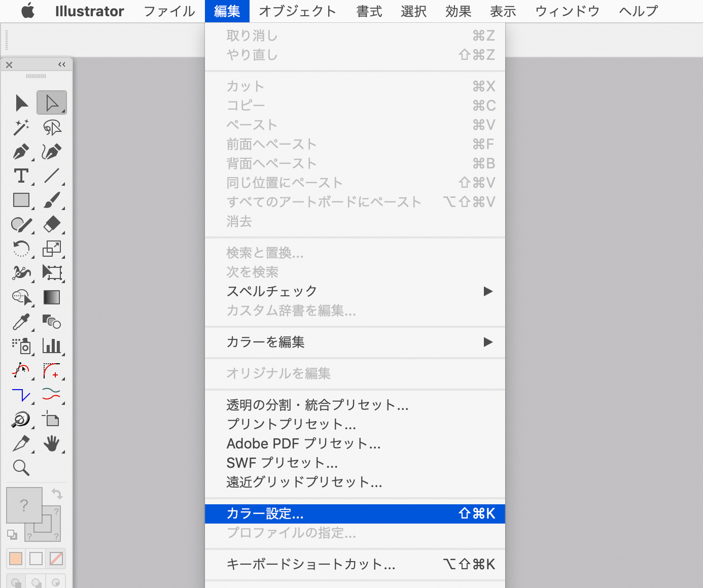This screenshot has height=588, width=703.
Task: Select the tool left of the Artboard tool
Action: (x=21, y=419)
